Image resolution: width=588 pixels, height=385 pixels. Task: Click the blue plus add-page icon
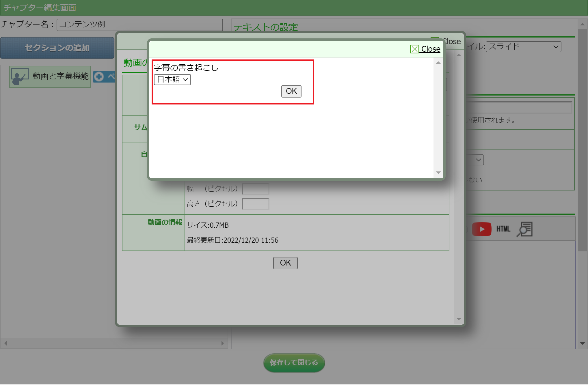pos(99,76)
